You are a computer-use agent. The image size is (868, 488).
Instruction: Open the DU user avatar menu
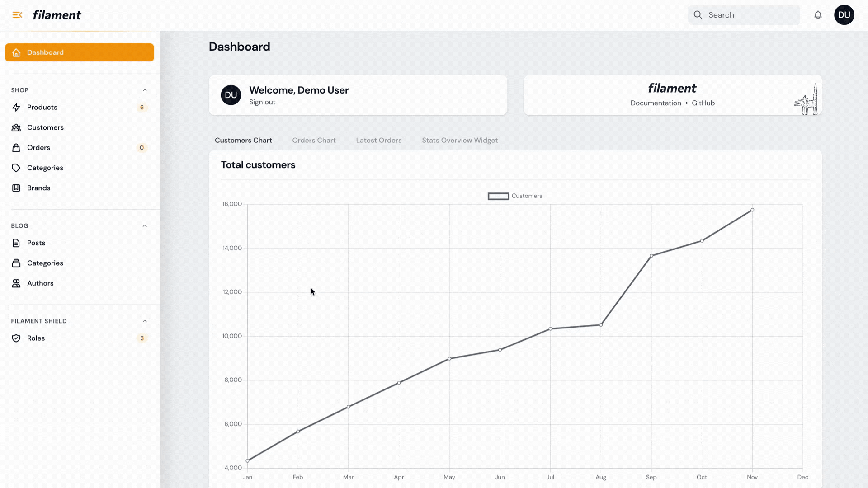(x=844, y=15)
